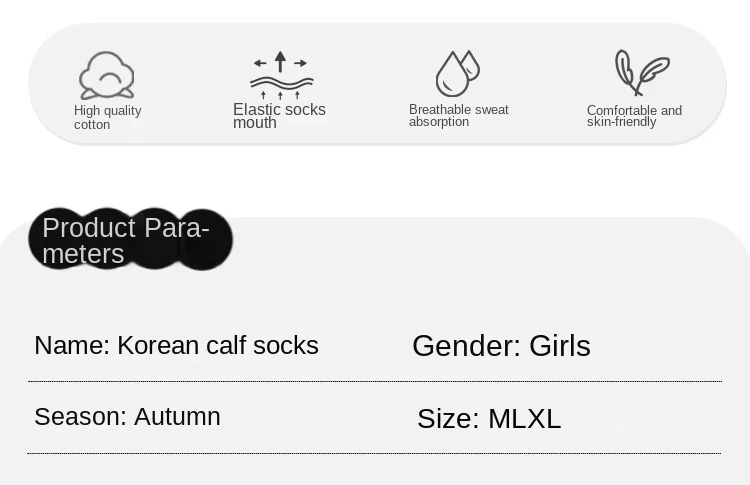Click the upward arrow in elastic icon
The height and width of the screenshot is (485, 750).
280,61
